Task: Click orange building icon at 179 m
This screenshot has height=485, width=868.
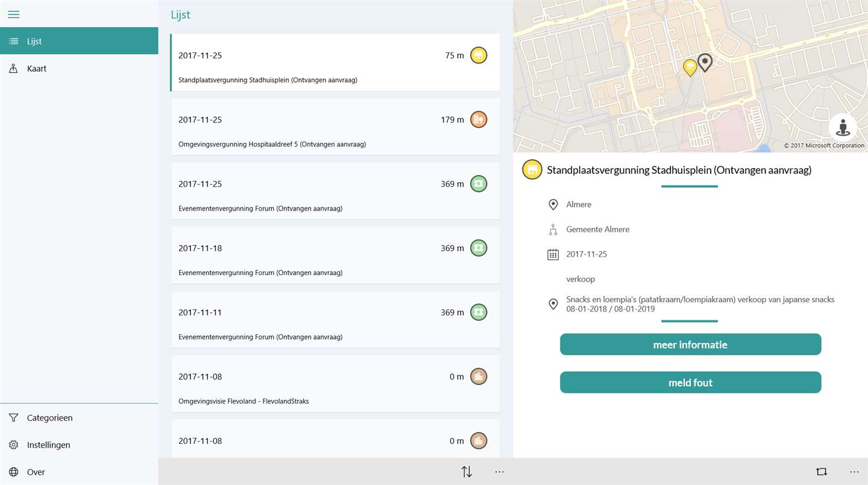Action: click(x=479, y=119)
